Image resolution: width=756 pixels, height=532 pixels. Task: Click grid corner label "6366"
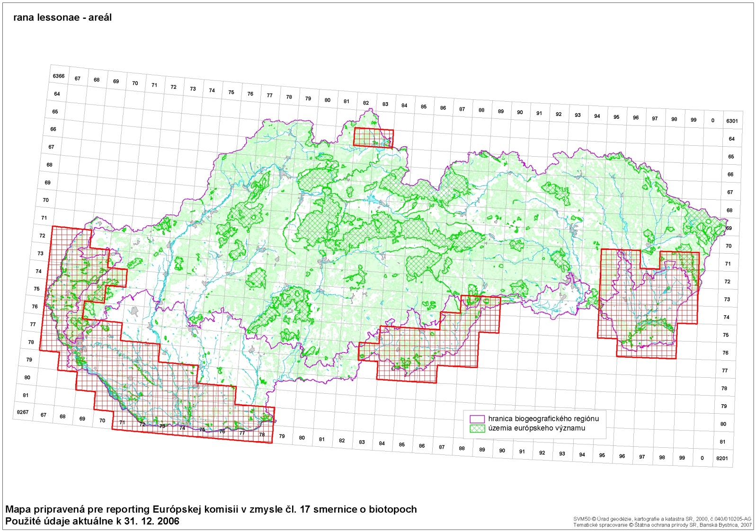click(59, 76)
